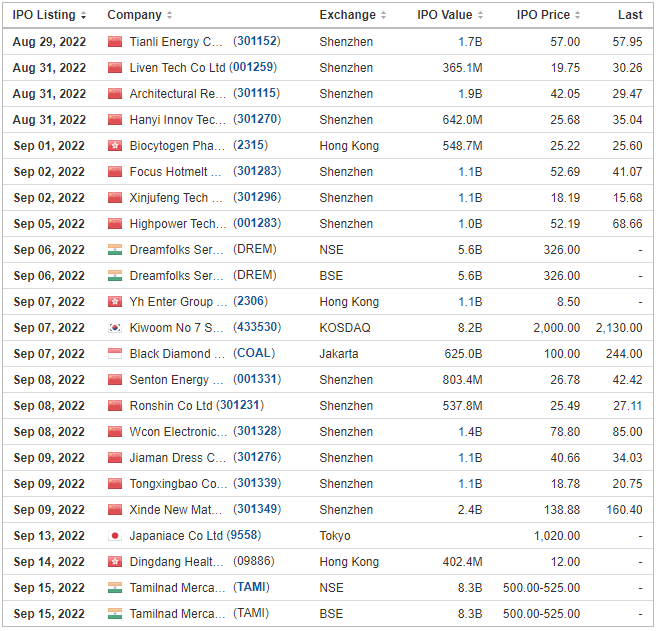Select company name Tongxingbao Co...

click(x=178, y=484)
